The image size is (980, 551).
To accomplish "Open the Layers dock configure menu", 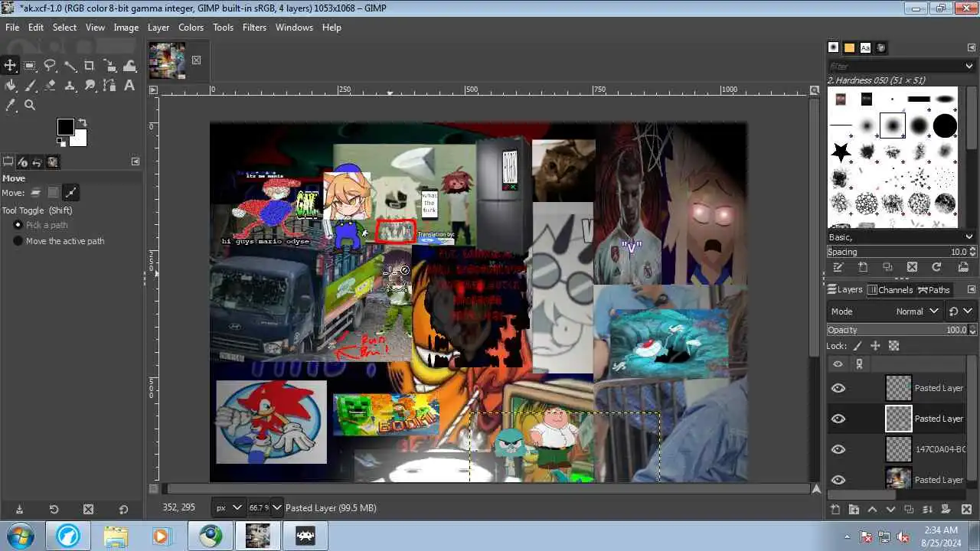I will (x=972, y=289).
